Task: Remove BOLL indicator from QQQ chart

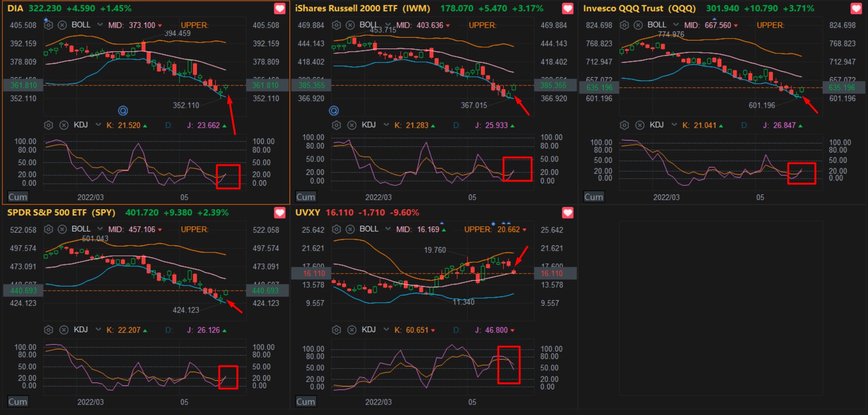Action: tap(639, 25)
